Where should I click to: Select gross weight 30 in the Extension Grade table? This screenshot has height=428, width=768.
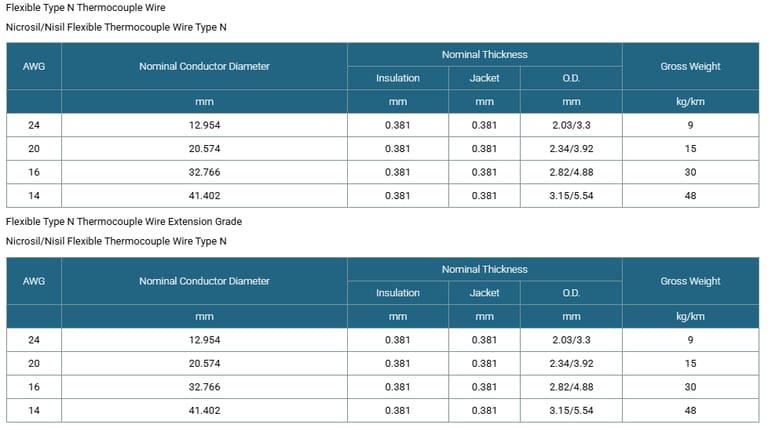pos(690,387)
